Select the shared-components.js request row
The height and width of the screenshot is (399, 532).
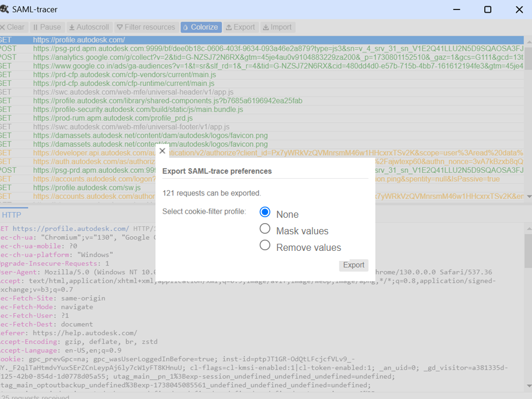(x=262, y=101)
